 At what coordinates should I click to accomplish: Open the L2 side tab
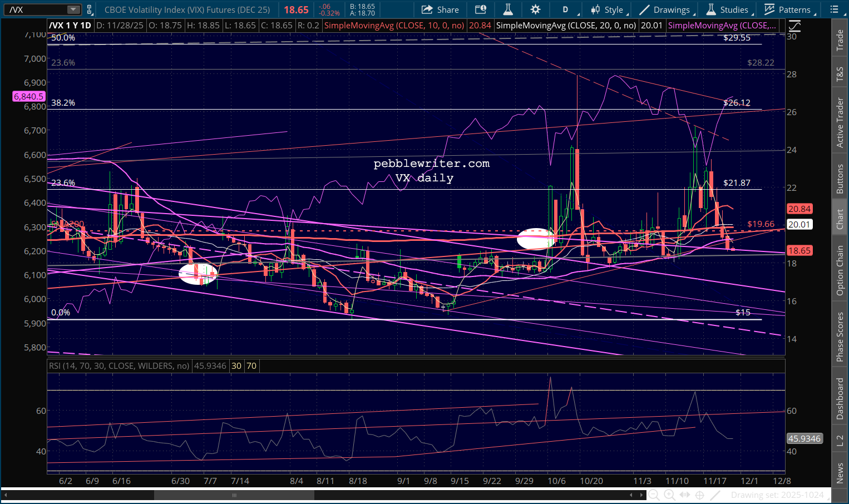pyautogui.click(x=840, y=441)
